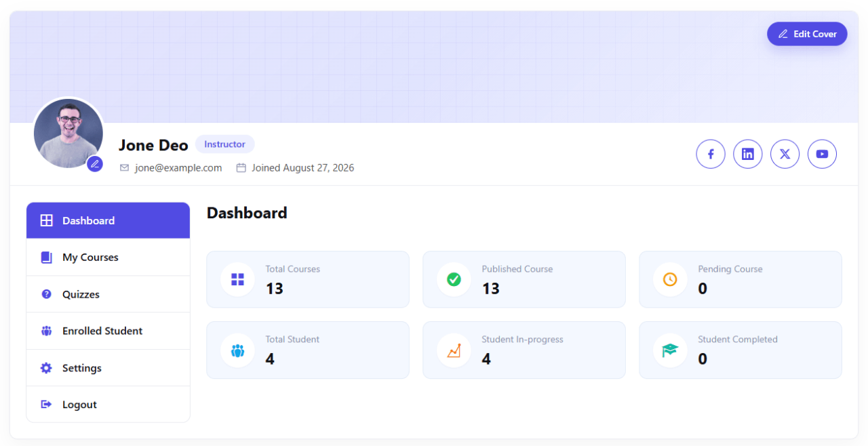Click the Published Course label
Viewport: 868px width, 446px height.
point(517,269)
